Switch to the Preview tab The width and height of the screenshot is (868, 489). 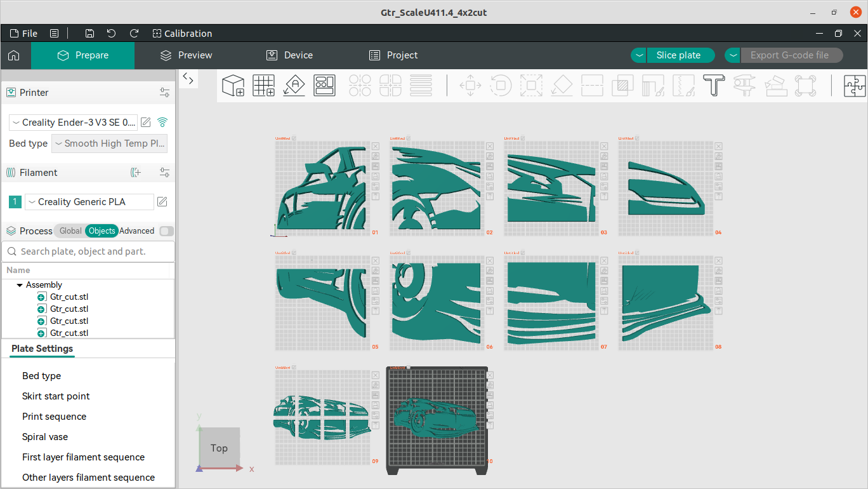click(x=186, y=55)
